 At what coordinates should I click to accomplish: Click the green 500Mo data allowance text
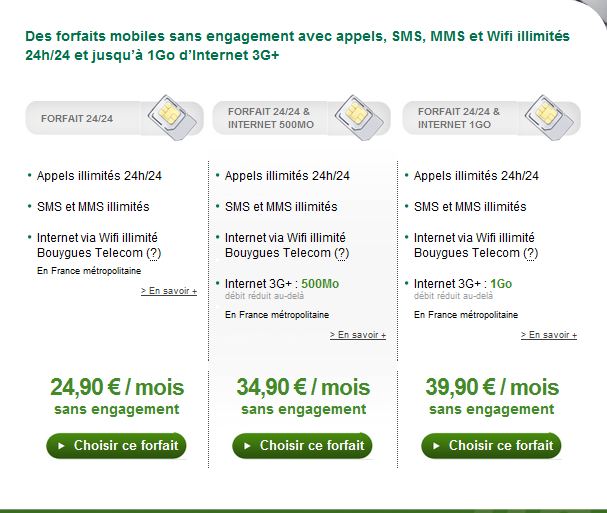point(320,284)
